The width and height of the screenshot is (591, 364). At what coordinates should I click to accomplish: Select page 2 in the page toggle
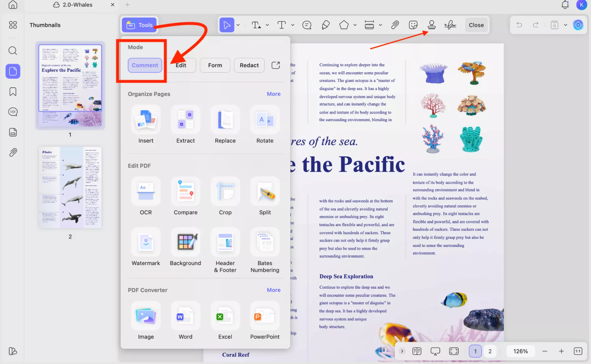click(x=490, y=351)
